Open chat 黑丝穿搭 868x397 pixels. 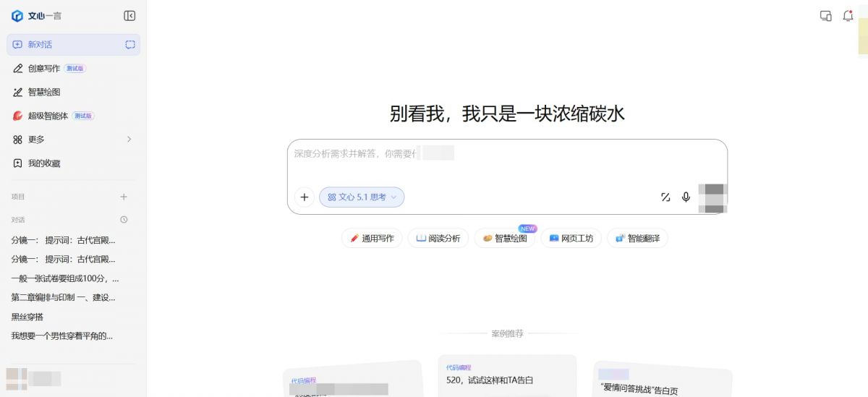27,317
